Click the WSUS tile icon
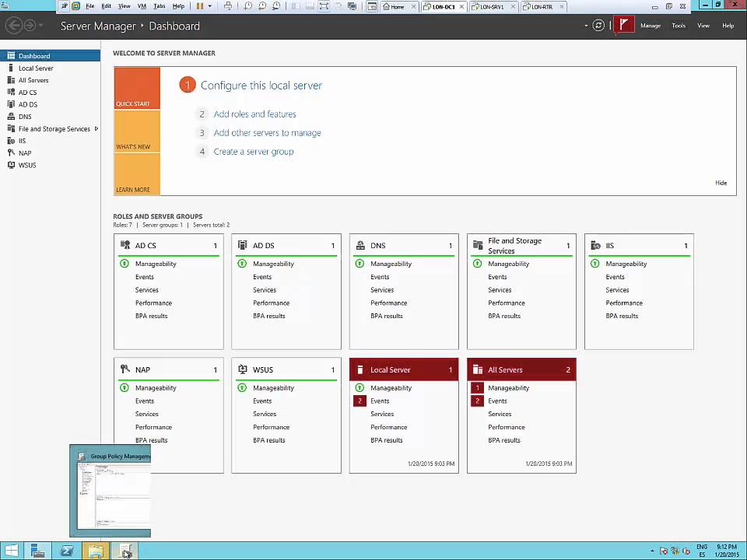 [x=243, y=369]
